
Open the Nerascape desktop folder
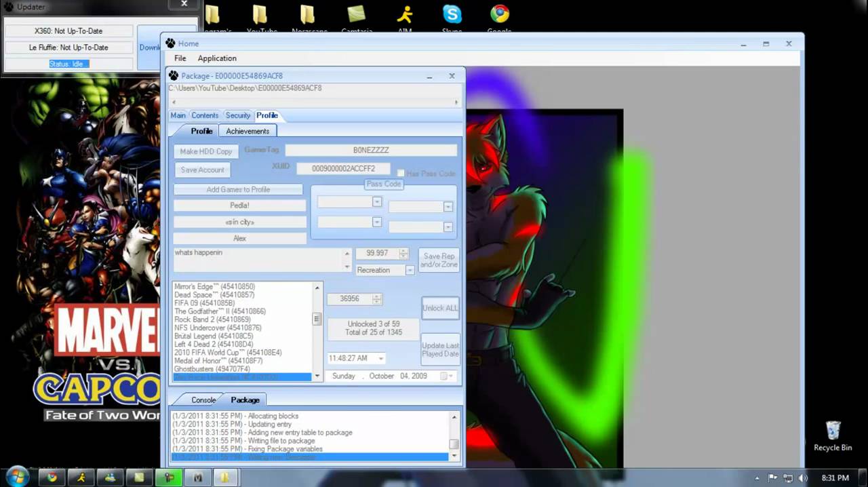point(308,18)
